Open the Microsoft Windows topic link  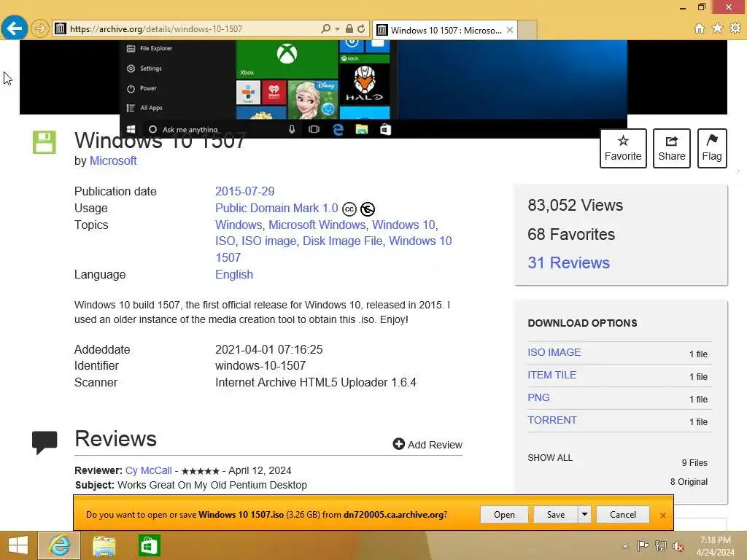tap(317, 225)
